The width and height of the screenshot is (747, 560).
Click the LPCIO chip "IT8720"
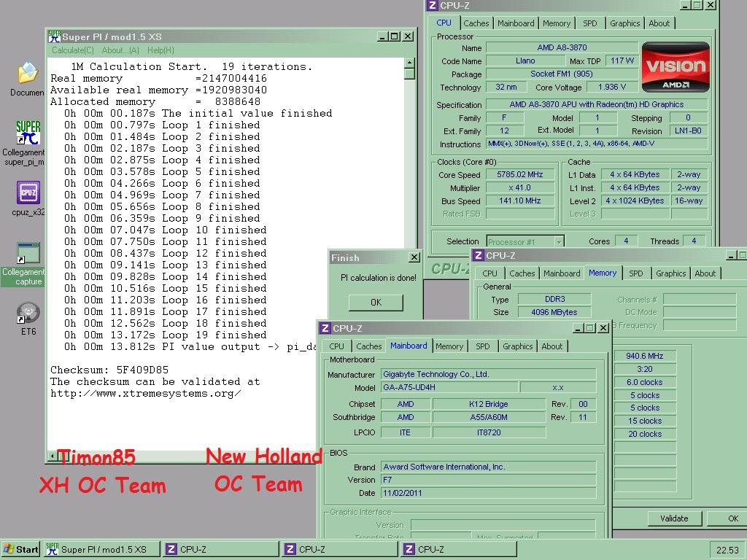tap(489, 433)
